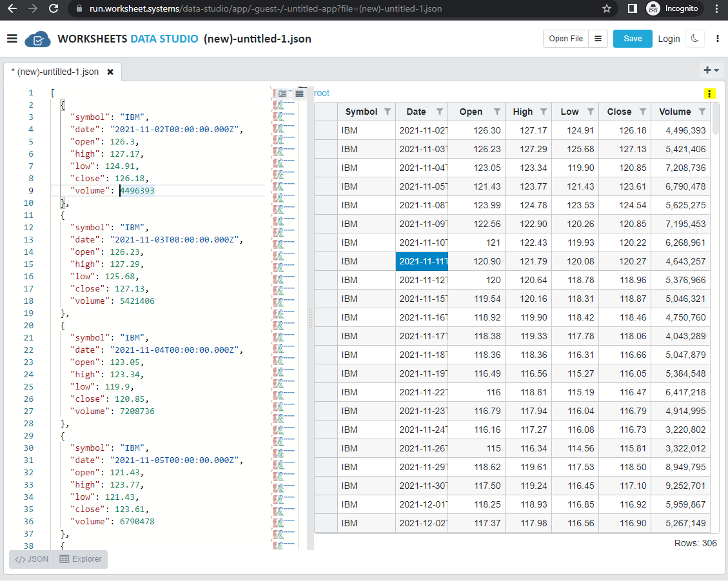This screenshot has height=583, width=728.
Task: Select the highlighted 2021-11-11 date cell
Action: [x=422, y=261]
